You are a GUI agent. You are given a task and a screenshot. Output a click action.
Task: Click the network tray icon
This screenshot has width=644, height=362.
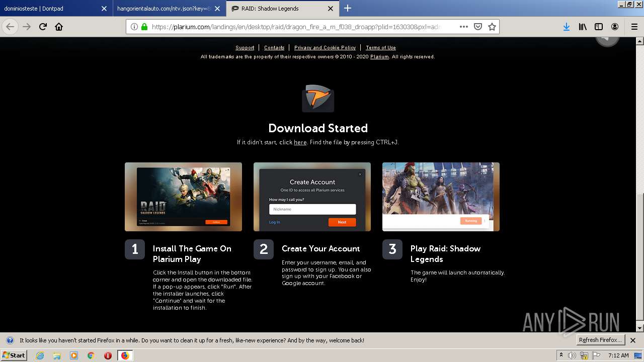click(x=584, y=355)
